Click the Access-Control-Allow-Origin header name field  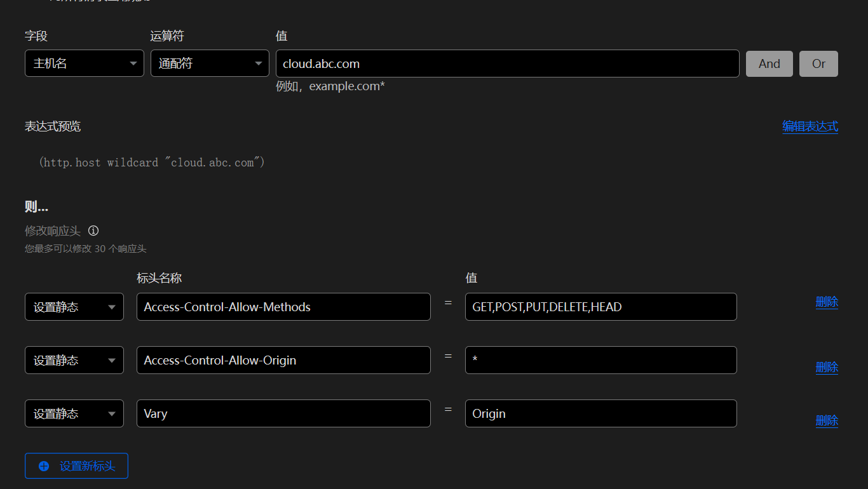coord(283,360)
